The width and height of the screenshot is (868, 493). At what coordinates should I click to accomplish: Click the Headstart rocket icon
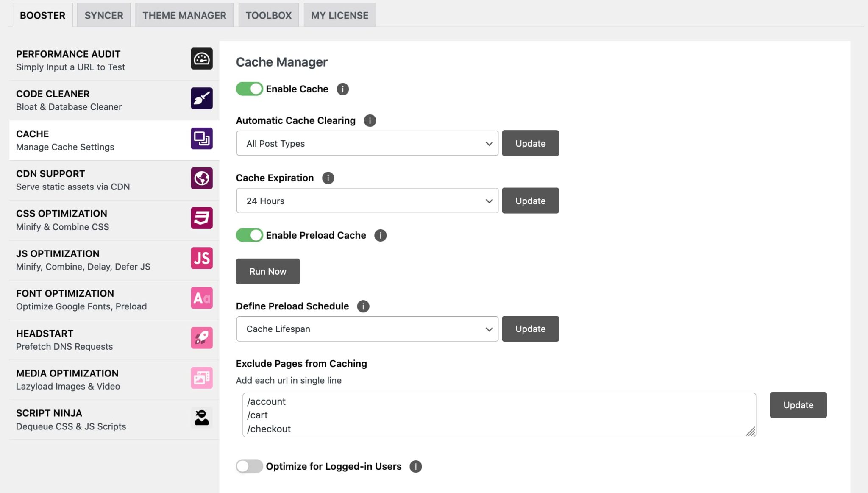[202, 338]
